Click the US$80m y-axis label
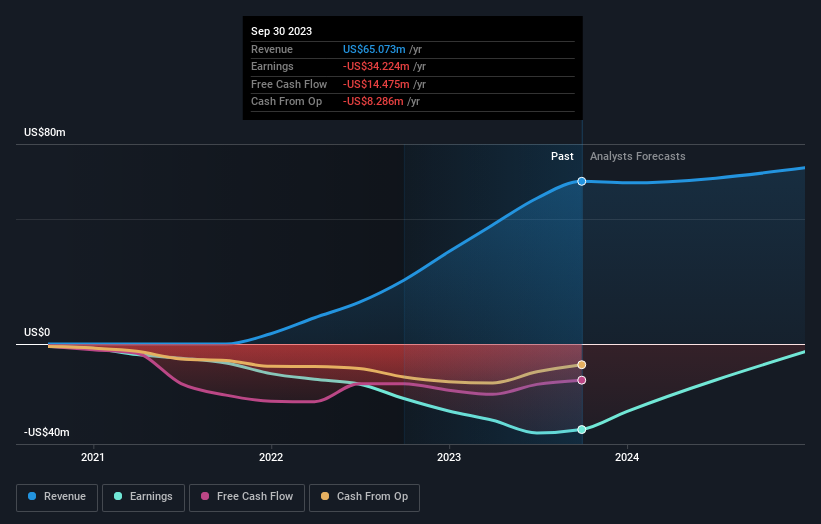This screenshot has height=524, width=821. tap(45, 132)
